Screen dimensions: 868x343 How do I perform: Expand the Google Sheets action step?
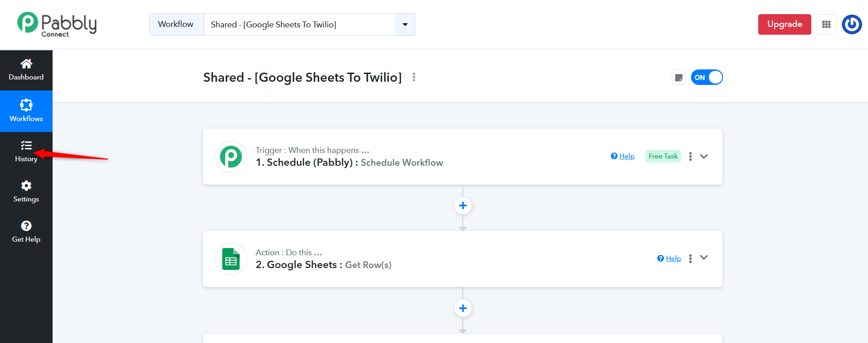pos(704,258)
